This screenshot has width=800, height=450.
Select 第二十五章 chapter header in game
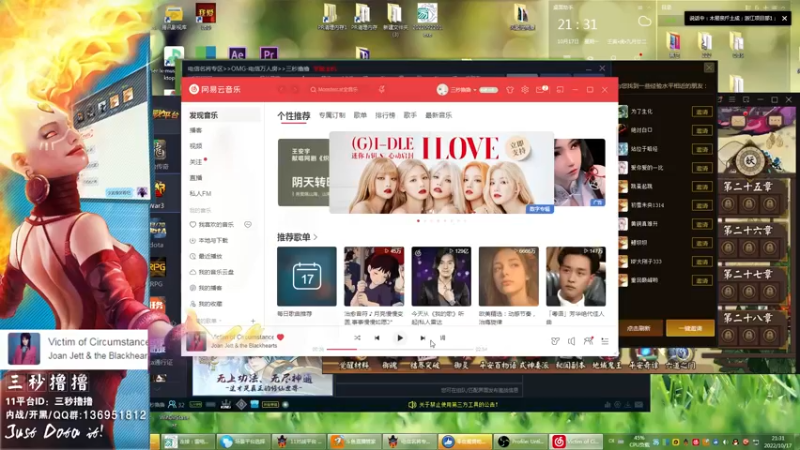(x=747, y=187)
